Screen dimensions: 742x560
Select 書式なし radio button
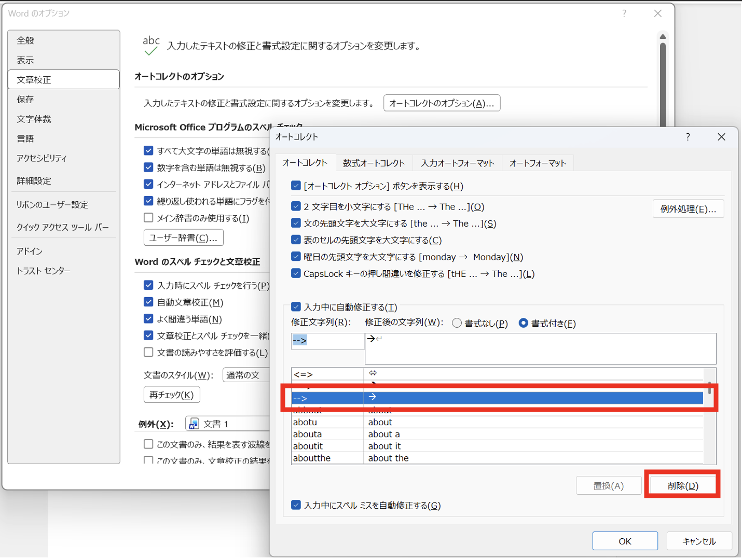click(457, 323)
